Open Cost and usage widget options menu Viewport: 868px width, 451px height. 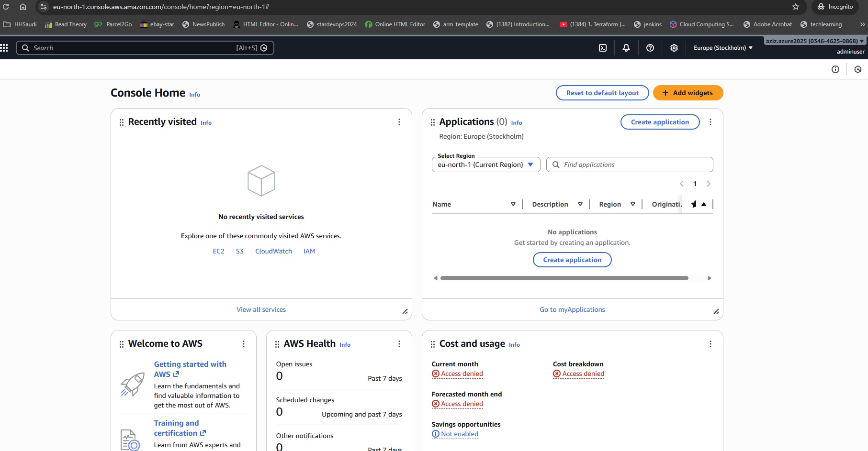(x=710, y=344)
